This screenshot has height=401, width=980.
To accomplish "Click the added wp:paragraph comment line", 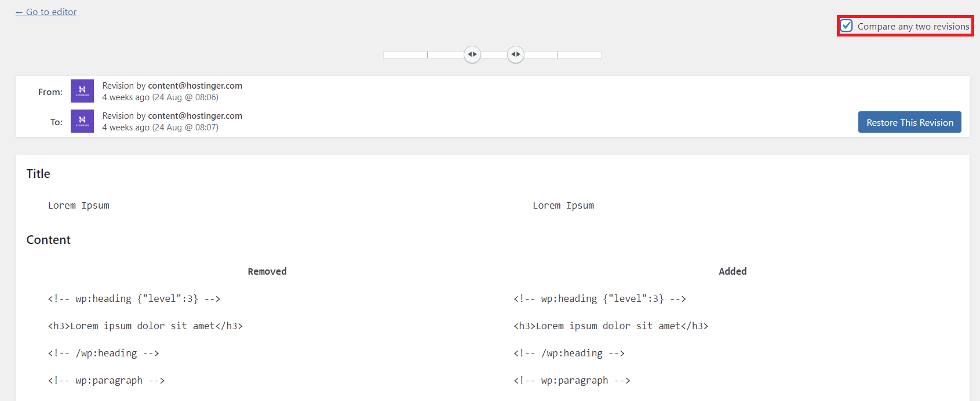I will [x=572, y=380].
